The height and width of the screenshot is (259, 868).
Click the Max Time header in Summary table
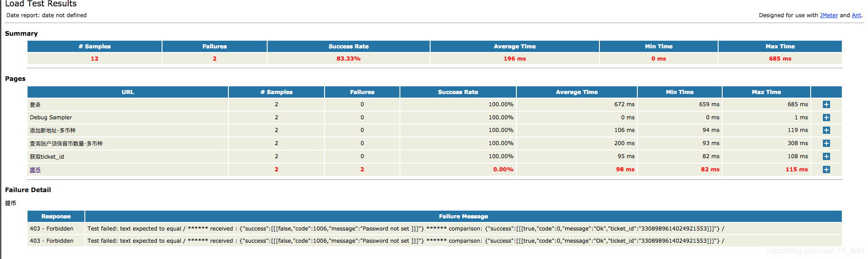coord(780,47)
